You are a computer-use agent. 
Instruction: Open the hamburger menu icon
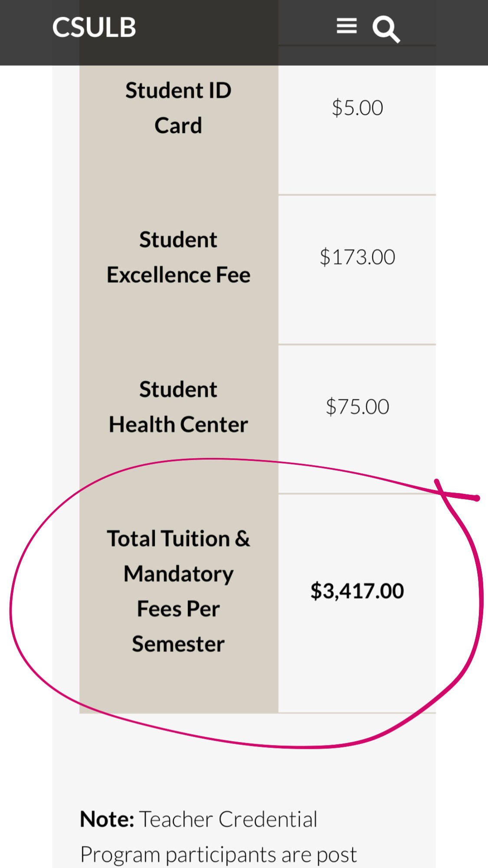click(347, 26)
